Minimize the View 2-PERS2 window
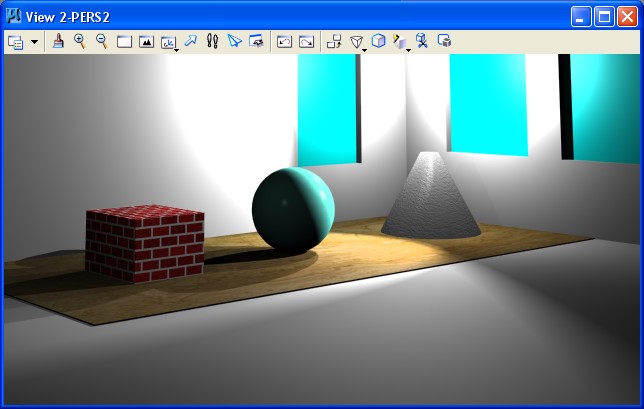The image size is (644, 409). tap(581, 16)
